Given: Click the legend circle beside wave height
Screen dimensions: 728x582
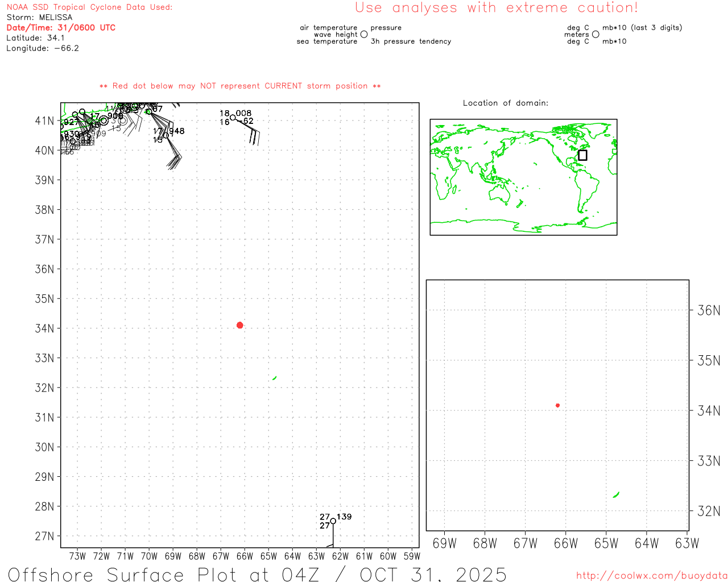Looking at the screenshot, I should tap(364, 35).
